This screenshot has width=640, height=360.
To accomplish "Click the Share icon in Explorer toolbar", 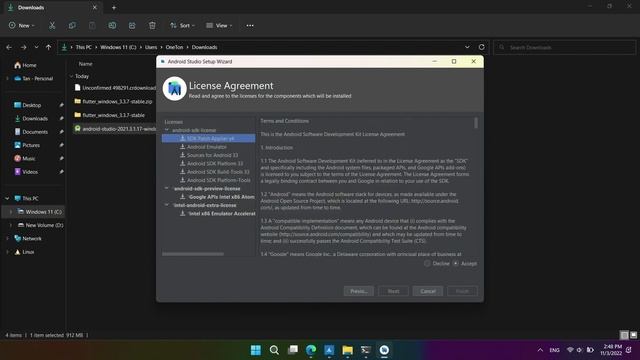I will point(132,25).
